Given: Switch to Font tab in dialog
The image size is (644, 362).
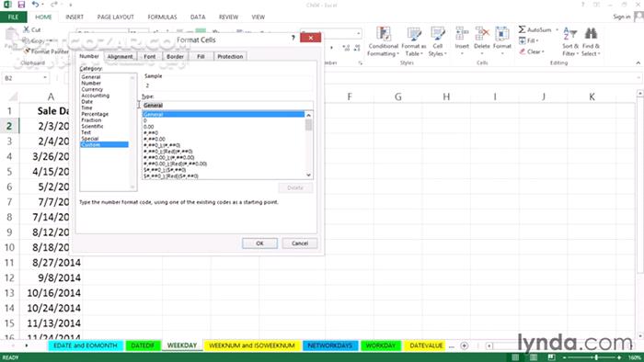Looking at the screenshot, I should click(x=149, y=57).
